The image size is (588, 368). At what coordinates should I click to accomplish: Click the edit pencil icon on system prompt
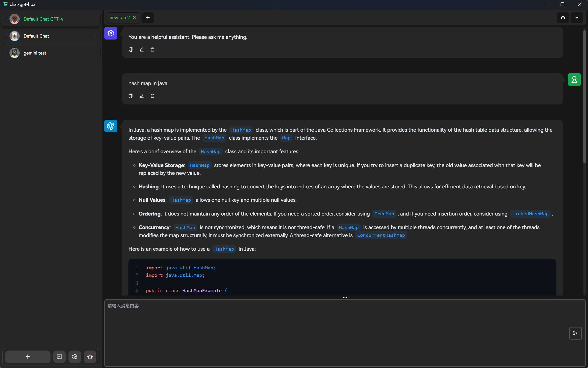pos(141,50)
